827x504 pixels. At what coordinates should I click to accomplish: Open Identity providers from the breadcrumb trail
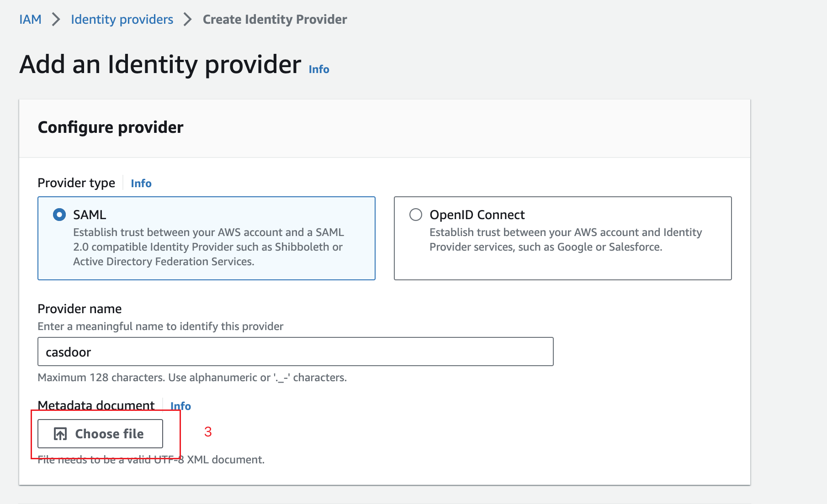coord(122,19)
